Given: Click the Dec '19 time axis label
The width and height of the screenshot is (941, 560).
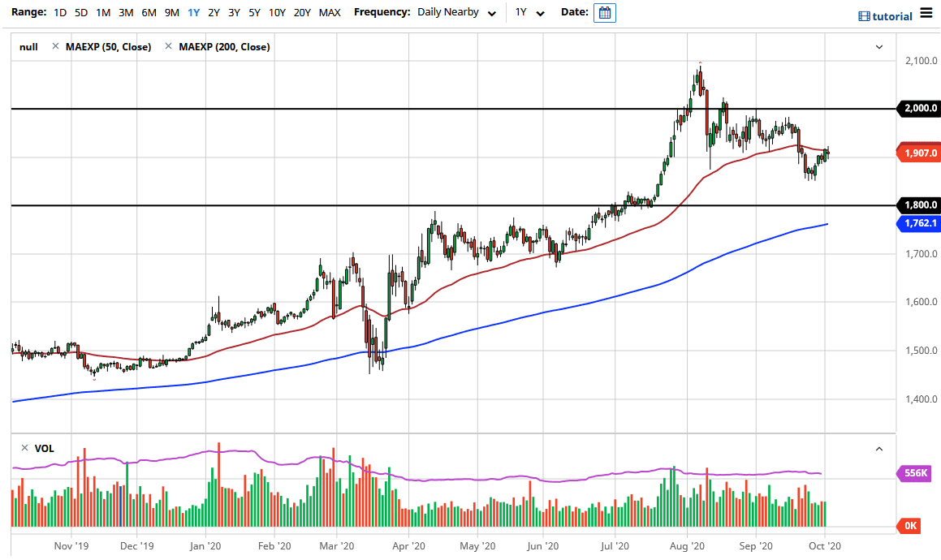Looking at the screenshot, I should [x=137, y=545].
